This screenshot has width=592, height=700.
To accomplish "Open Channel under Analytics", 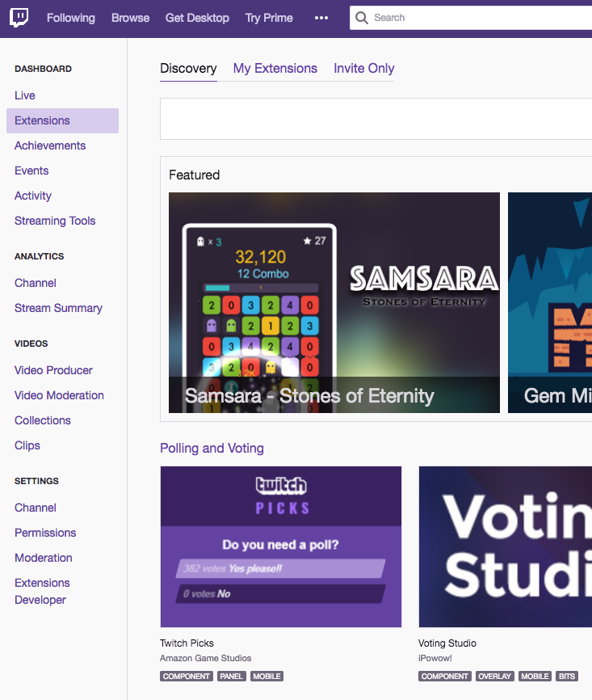I will coord(36,283).
